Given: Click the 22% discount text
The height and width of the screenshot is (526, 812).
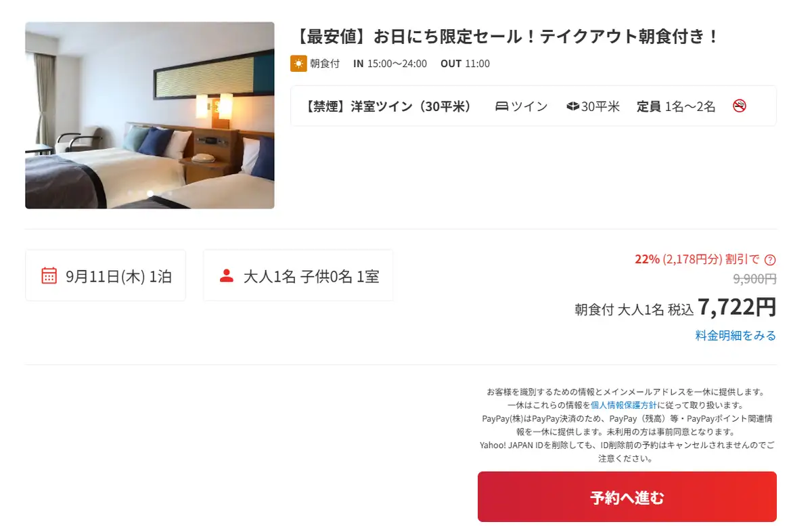Looking at the screenshot, I should 647,259.
